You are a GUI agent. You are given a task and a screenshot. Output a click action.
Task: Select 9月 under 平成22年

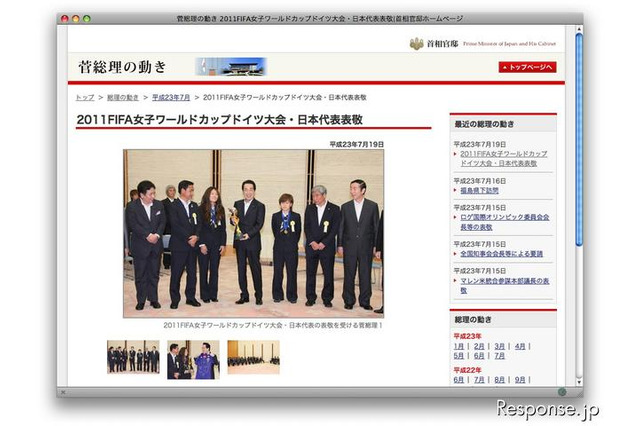click(x=520, y=380)
